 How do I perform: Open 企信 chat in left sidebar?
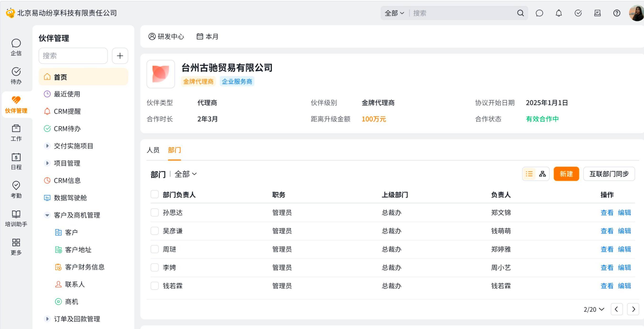[16, 47]
